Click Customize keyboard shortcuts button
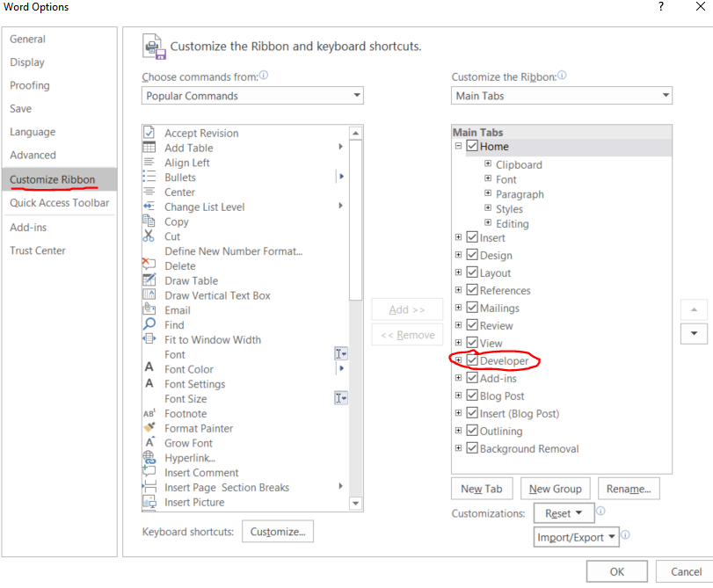 278,532
